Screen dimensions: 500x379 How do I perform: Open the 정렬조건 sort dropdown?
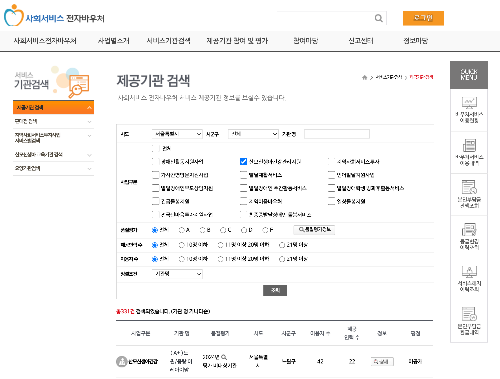pos(177,274)
